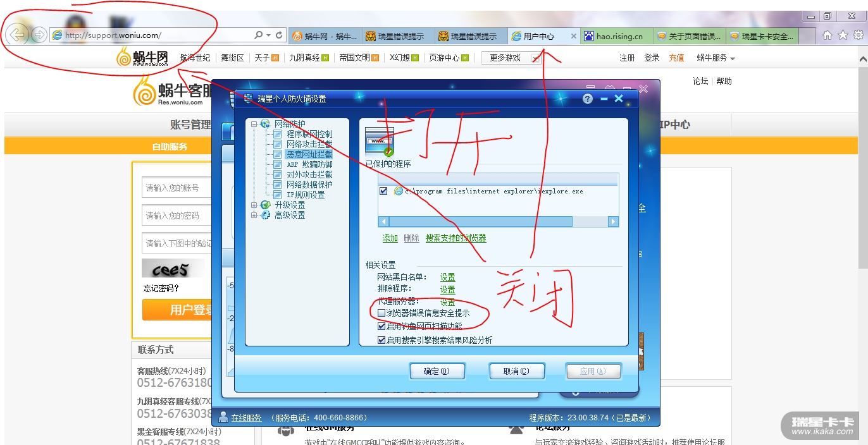Select 网络攻击拦截 in the tree

[x=309, y=144]
